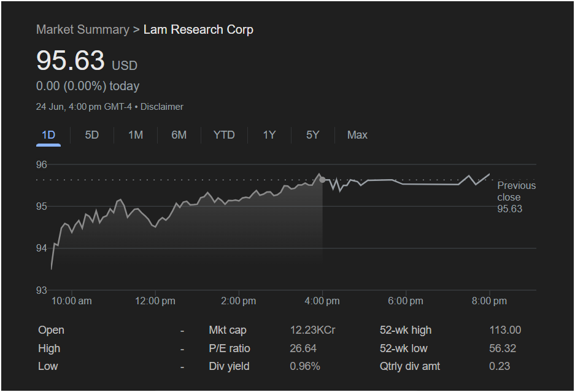Click the '0.00 (0.00%) today' change text
The height and width of the screenshot is (392, 575).
88,86
